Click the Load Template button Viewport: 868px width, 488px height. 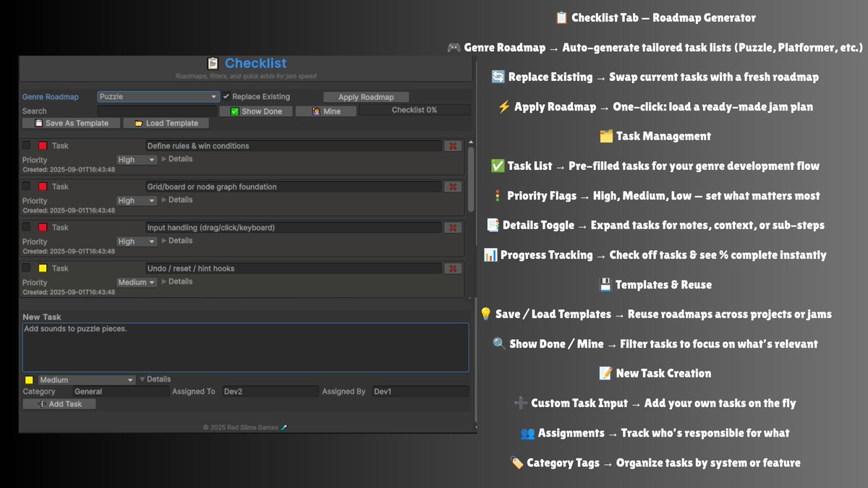tap(166, 123)
